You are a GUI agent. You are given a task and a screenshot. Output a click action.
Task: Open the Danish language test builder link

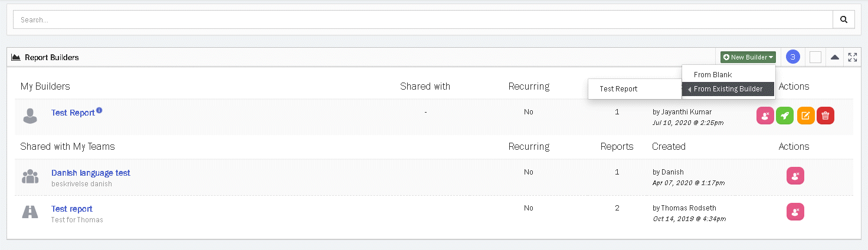pyautogui.click(x=91, y=173)
